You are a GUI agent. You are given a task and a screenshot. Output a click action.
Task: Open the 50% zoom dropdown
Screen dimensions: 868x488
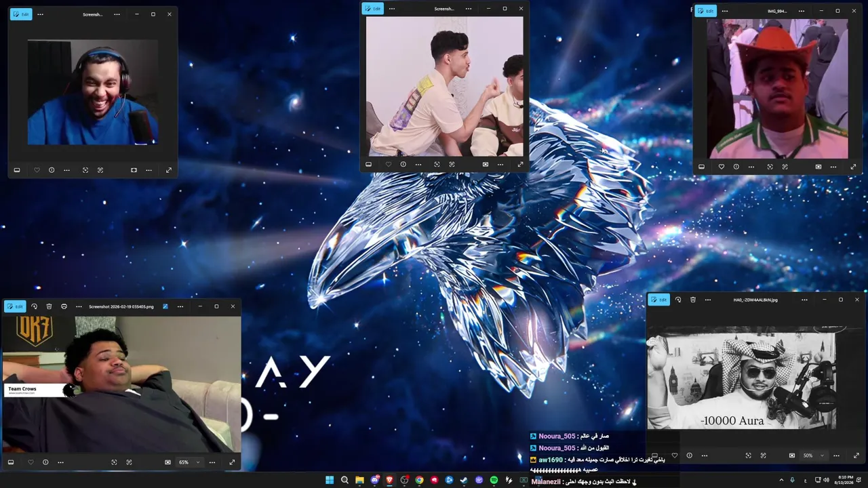click(813, 455)
